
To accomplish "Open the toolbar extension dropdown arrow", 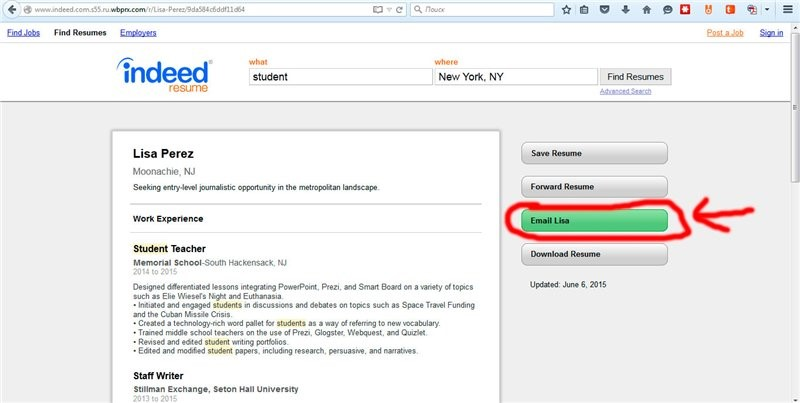I will pyautogui.click(x=766, y=9).
